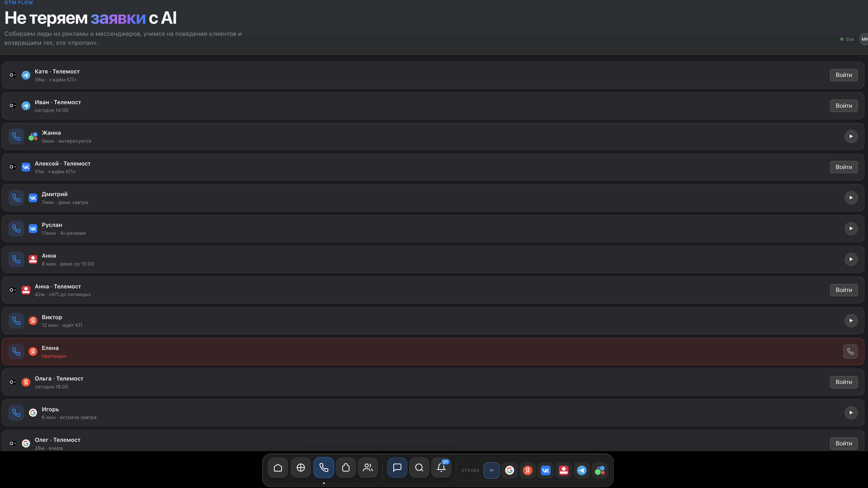Click Yandex icon beside Елена

[33, 351]
